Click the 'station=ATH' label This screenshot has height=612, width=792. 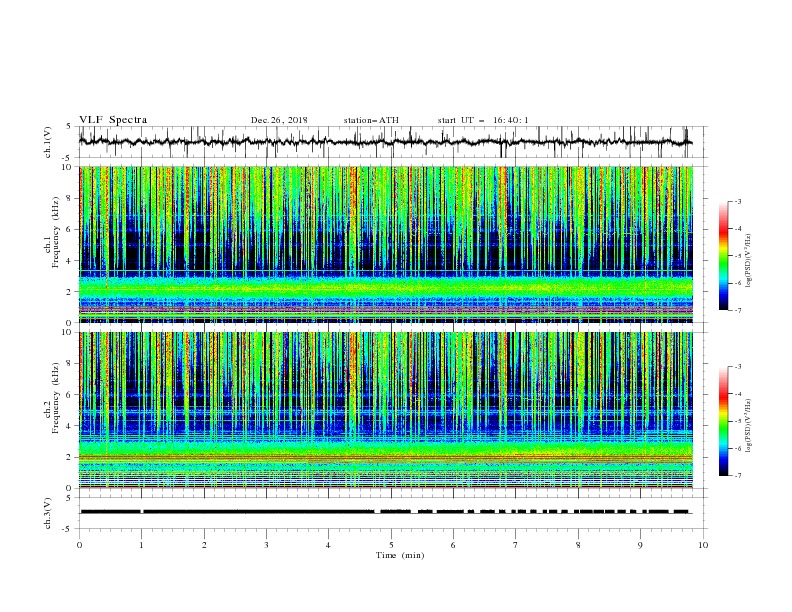pos(371,120)
